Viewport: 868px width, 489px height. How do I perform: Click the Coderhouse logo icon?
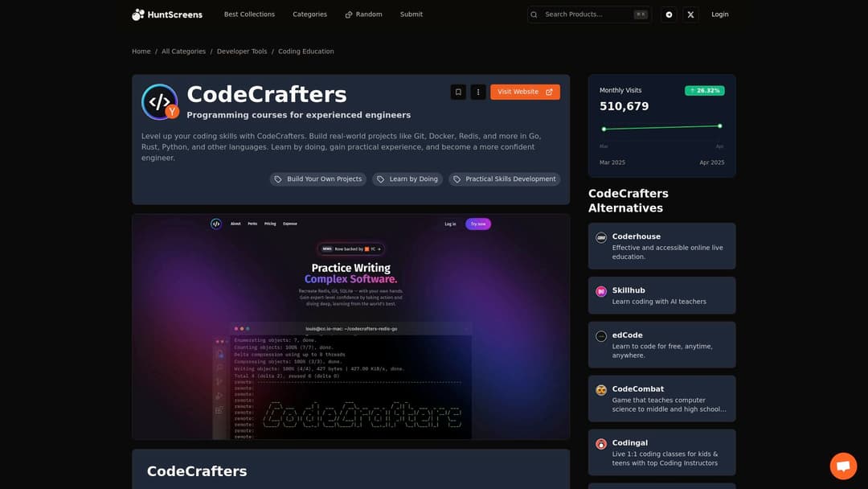click(x=601, y=237)
